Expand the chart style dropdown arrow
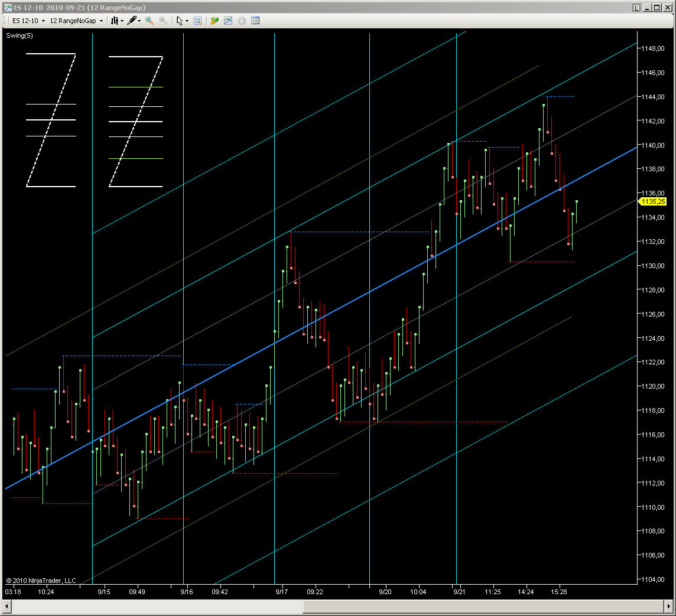 pyautogui.click(x=122, y=21)
